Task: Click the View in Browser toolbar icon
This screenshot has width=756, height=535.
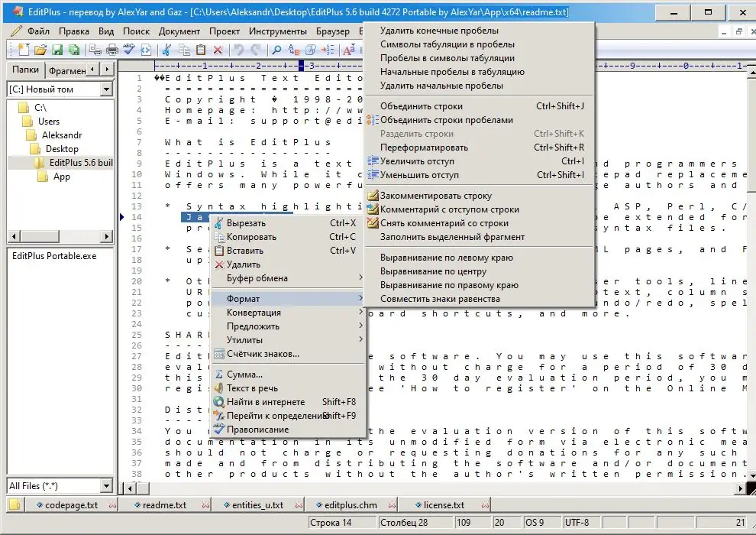Action: coord(145,49)
